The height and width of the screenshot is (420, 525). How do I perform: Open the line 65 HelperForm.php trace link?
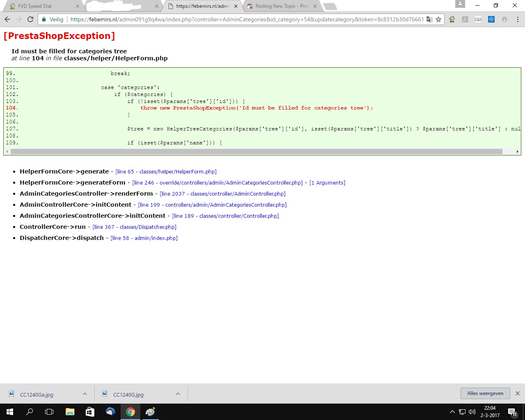click(166, 172)
